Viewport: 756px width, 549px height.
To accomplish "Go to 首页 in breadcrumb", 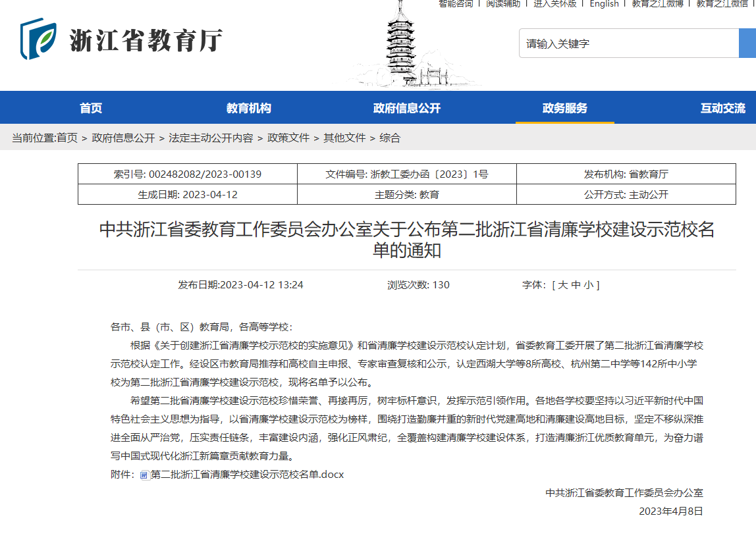I will coord(67,138).
